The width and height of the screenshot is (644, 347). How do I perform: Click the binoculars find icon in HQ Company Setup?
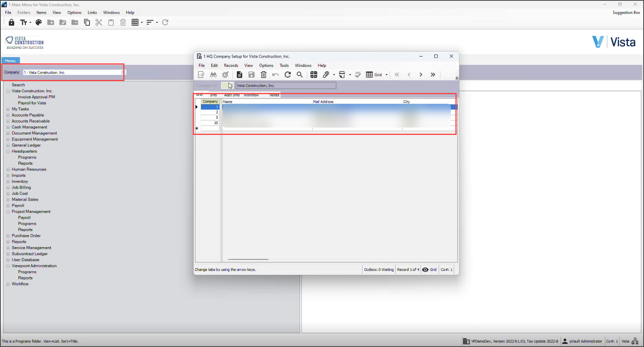point(214,75)
